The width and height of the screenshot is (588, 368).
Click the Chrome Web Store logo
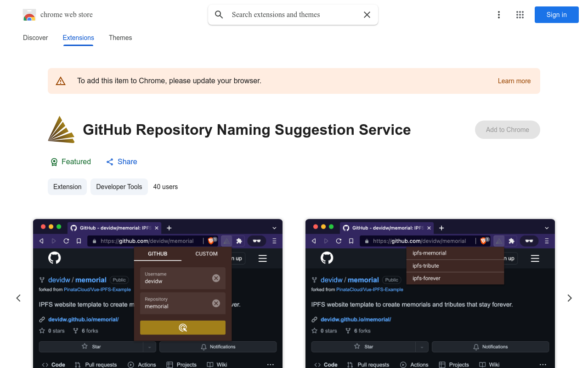pos(29,15)
